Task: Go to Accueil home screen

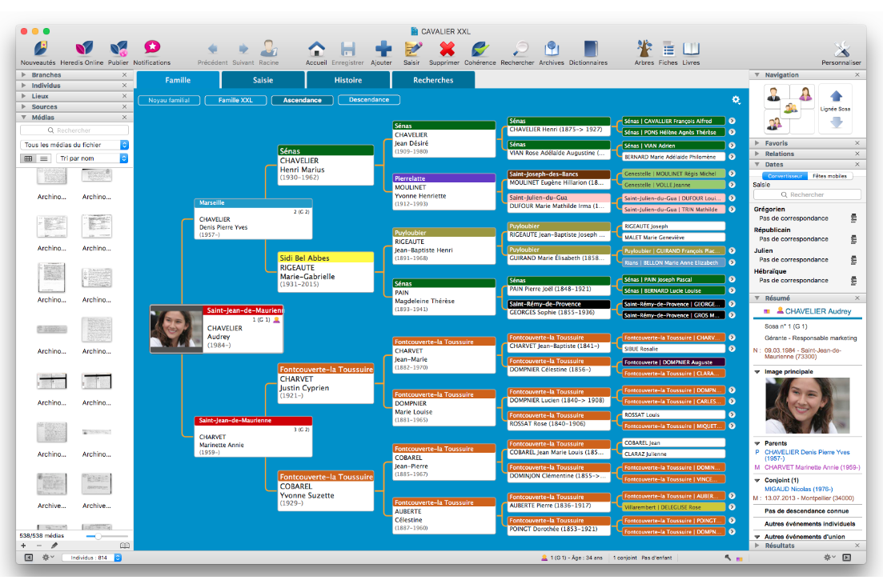Action: click(316, 53)
